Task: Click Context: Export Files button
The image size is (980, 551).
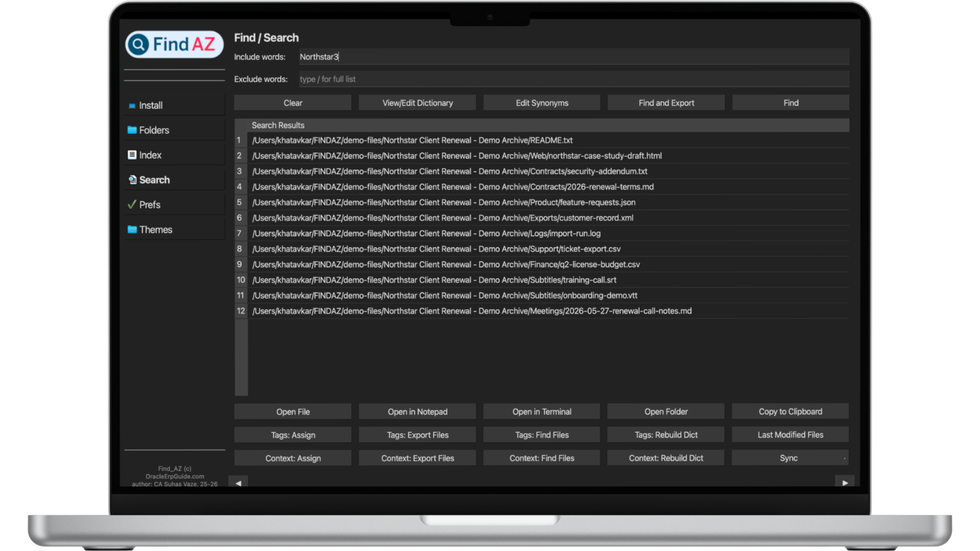Action: click(417, 458)
